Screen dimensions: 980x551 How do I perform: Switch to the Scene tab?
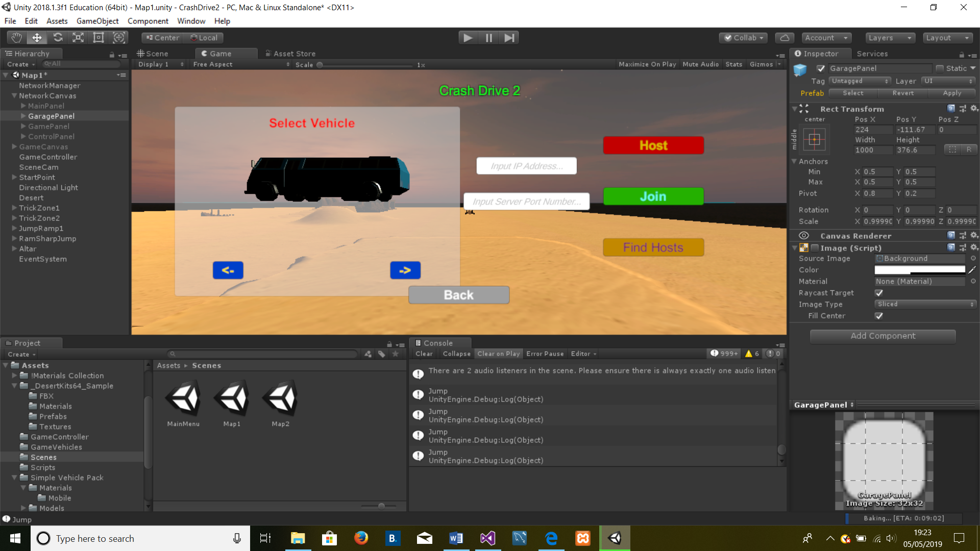[x=153, y=54]
